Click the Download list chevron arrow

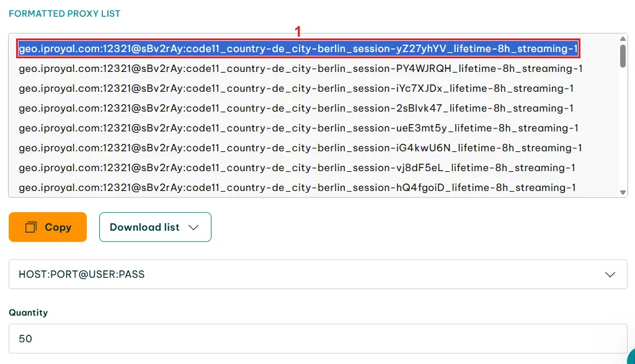click(x=193, y=228)
